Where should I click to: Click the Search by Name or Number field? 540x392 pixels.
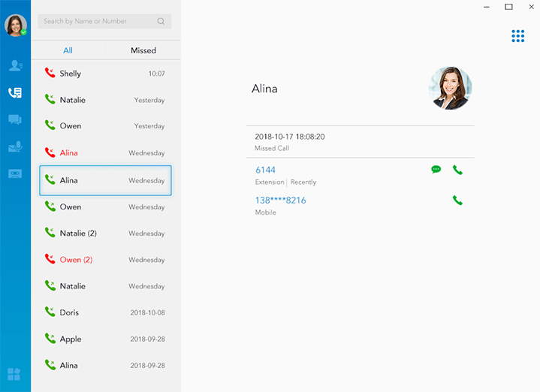click(98, 22)
